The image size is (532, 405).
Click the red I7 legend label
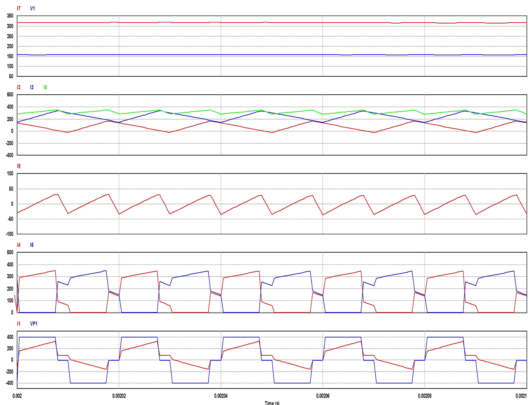pyautogui.click(x=19, y=9)
